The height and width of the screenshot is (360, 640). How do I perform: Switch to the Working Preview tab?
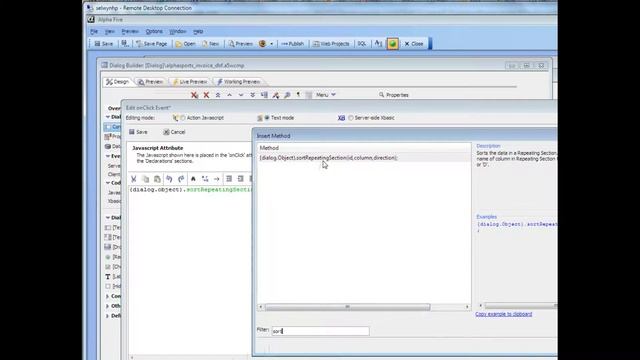click(239, 82)
